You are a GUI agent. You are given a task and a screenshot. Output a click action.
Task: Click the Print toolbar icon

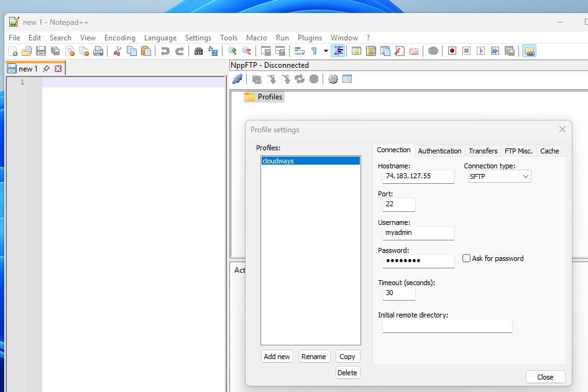click(98, 51)
